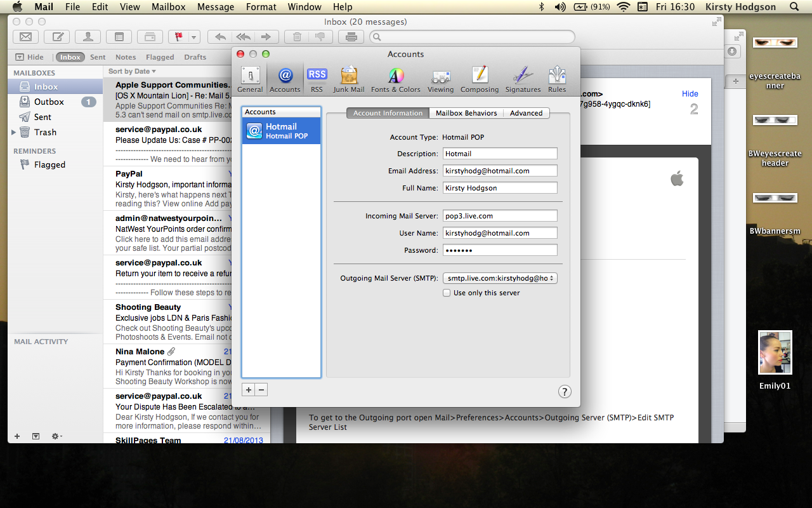This screenshot has height=508, width=812.
Task: Toggle mailbox list with Hide button
Action: 30,57
